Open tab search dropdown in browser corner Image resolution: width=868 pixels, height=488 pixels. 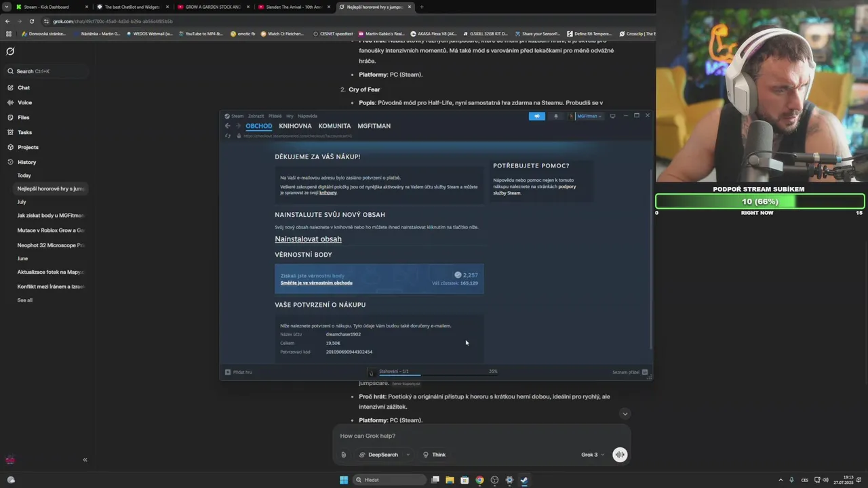[x=6, y=7]
